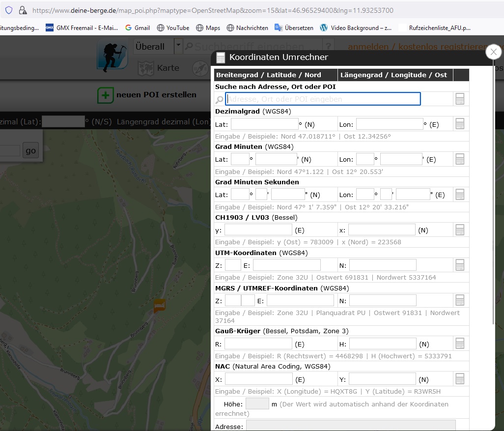Open the anmelden / kostenlos registrieren link

click(x=419, y=47)
